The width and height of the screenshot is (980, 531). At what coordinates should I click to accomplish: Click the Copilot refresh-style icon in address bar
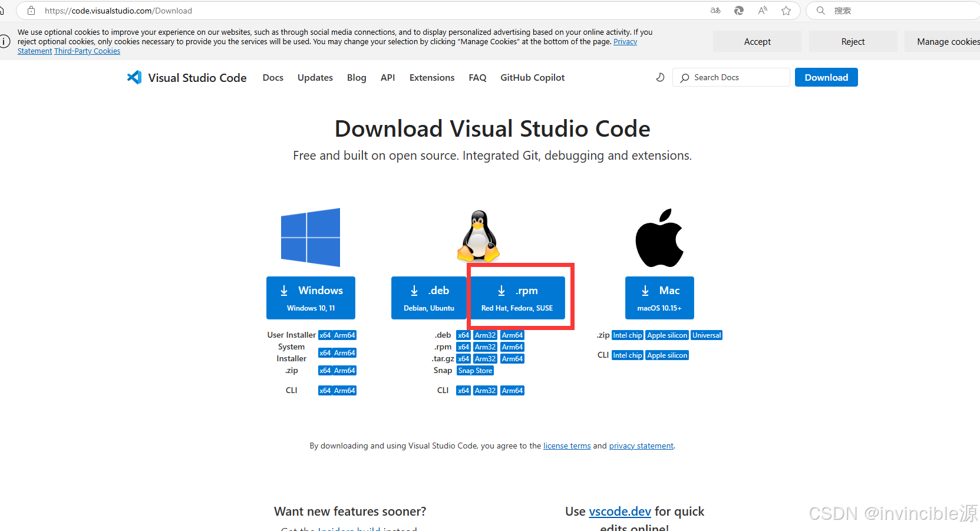[739, 11]
